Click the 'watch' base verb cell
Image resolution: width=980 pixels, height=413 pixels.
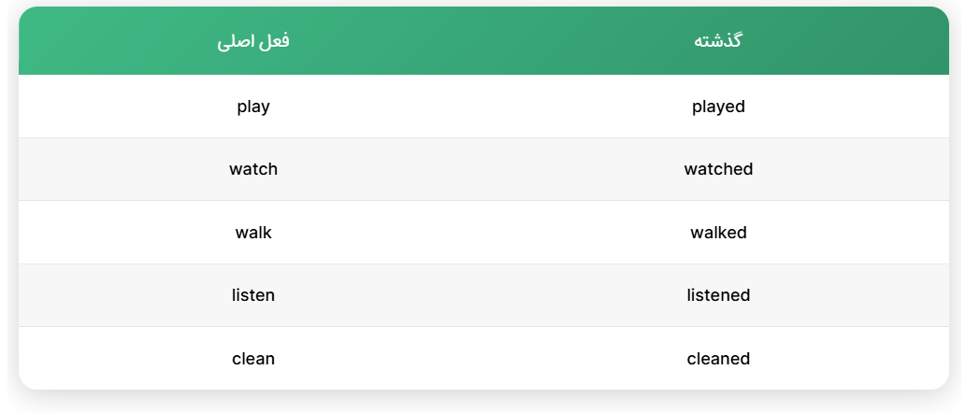pos(253,169)
